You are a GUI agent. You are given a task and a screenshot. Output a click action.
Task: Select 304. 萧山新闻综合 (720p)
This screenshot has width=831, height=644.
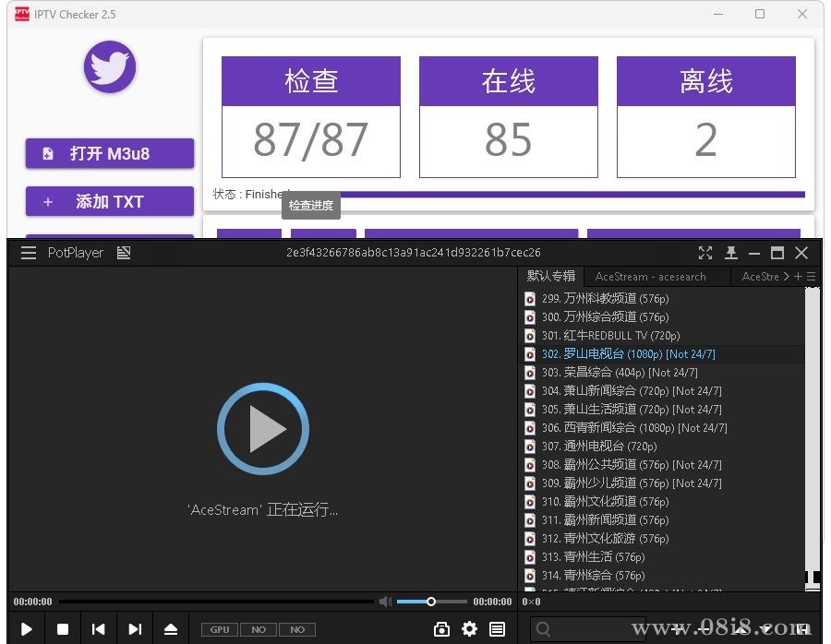[662, 391]
